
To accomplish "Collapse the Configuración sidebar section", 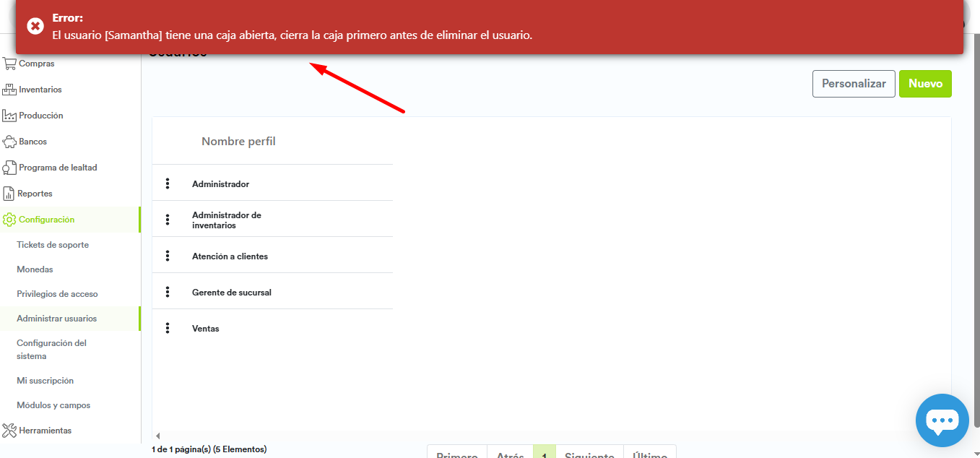I will (x=46, y=220).
